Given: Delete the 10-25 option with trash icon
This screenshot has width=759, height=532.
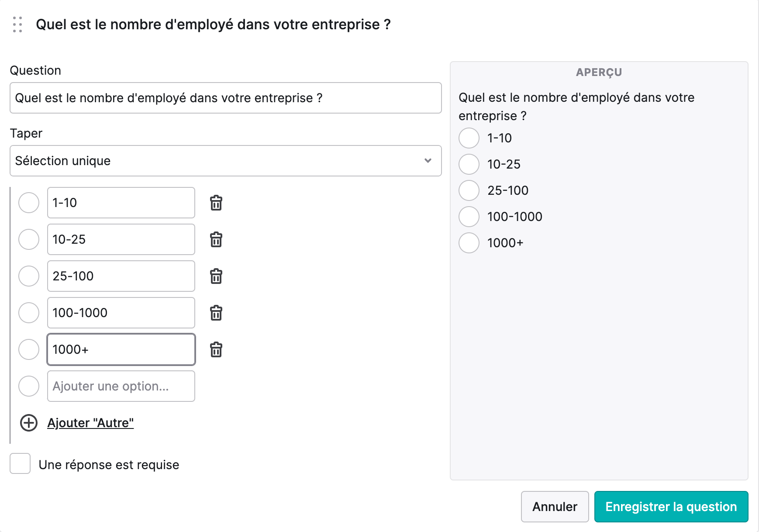Looking at the screenshot, I should click(216, 239).
